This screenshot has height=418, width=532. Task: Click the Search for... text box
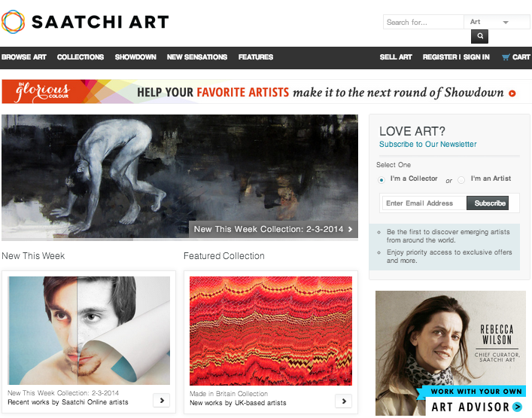tap(424, 22)
